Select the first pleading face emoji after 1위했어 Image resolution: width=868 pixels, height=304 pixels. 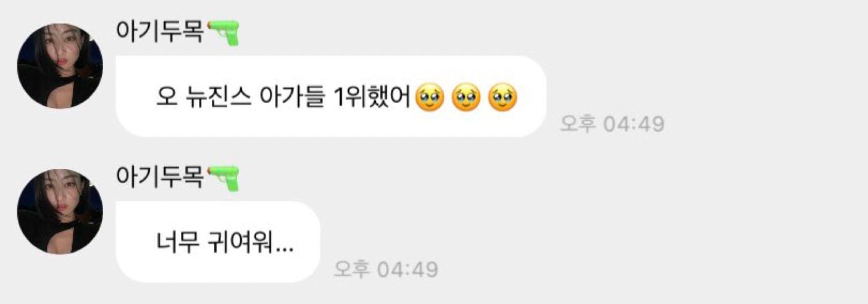point(430,98)
